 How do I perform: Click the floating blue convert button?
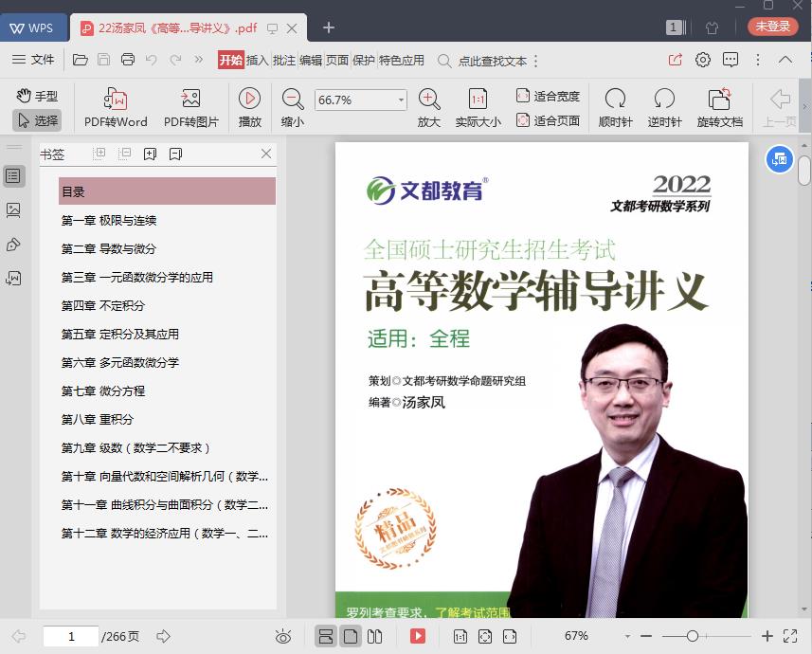coord(780,159)
